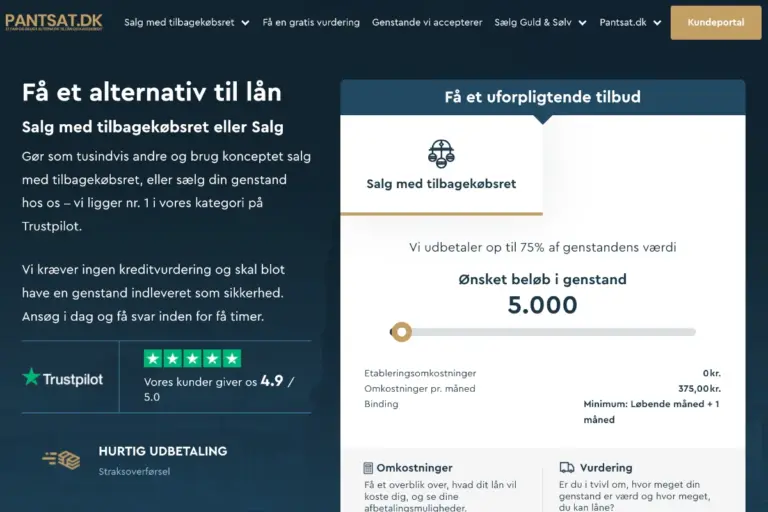Click the 0kr. establishment cost value

pyautogui.click(x=711, y=373)
